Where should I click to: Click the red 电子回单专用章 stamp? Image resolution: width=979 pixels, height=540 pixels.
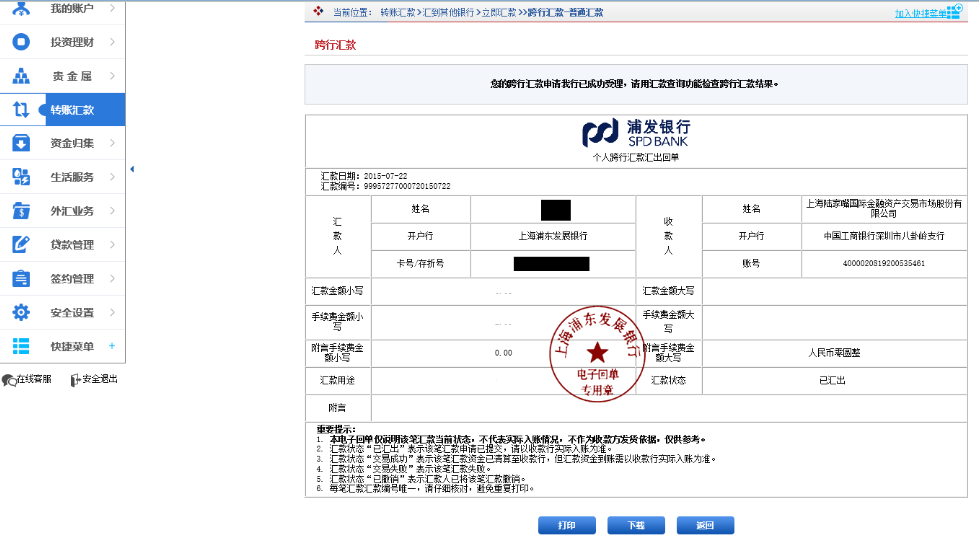[x=598, y=353]
